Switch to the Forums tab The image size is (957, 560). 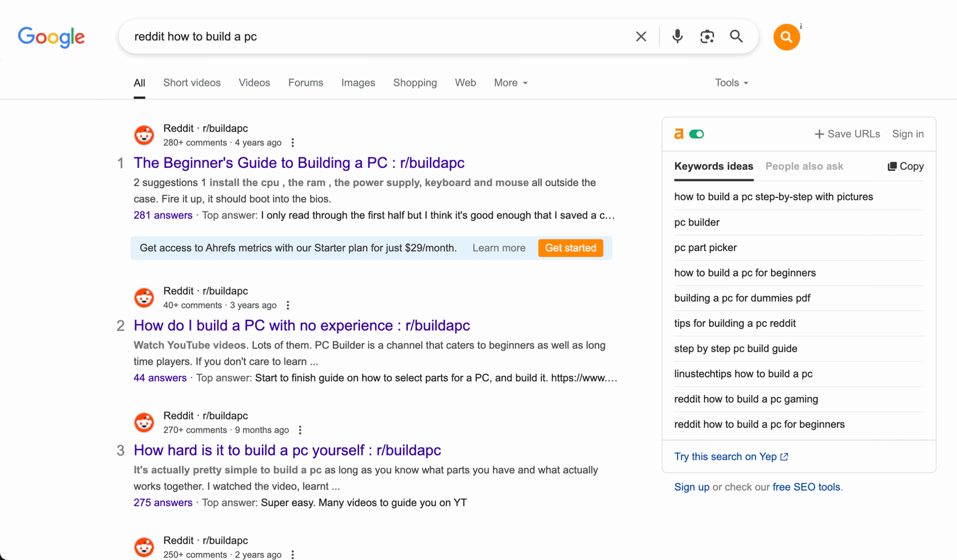(306, 83)
